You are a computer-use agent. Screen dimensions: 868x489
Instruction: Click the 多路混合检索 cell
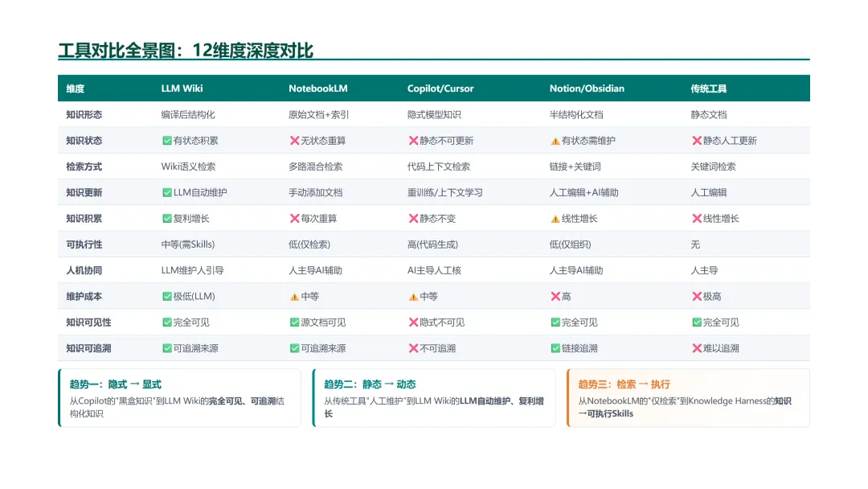[316, 166]
